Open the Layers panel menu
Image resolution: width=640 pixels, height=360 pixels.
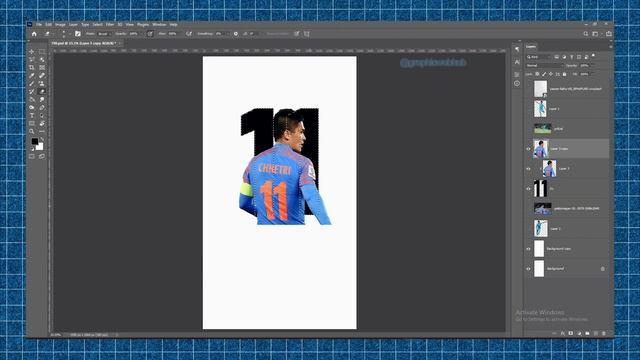click(x=611, y=47)
